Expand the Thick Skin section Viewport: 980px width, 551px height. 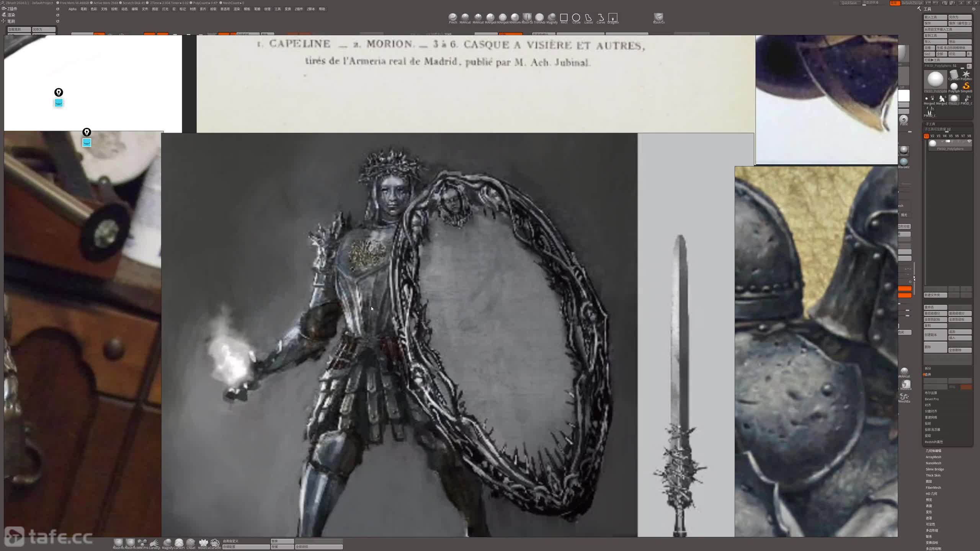pyautogui.click(x=933, y=475)
